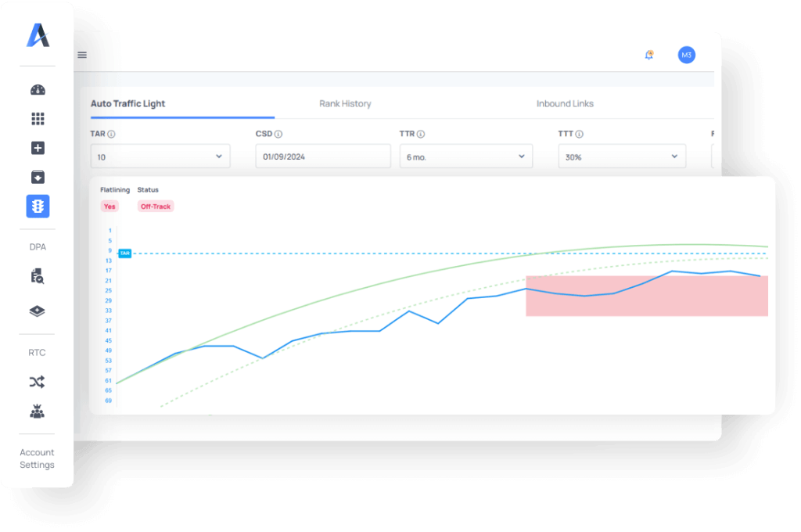This screenshot has height=532, width=801.
Task: Open the layers stack icon under DPA
Action: (38, 311)
